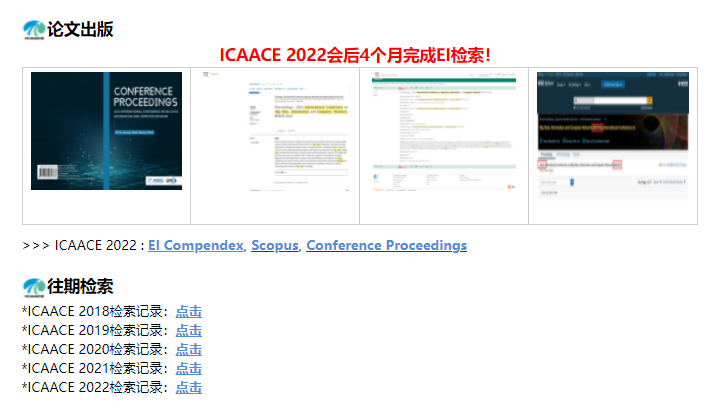714x417 pixels.
Task: Open the Scopus link
Action: pyautogui.click(x=275, y=245)
